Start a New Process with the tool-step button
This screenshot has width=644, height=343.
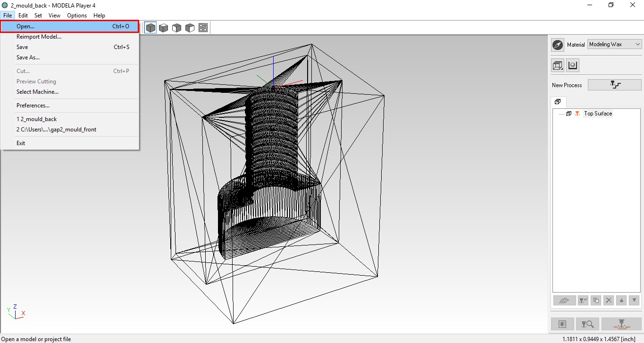pyautogui.click(x=615, y=85)
